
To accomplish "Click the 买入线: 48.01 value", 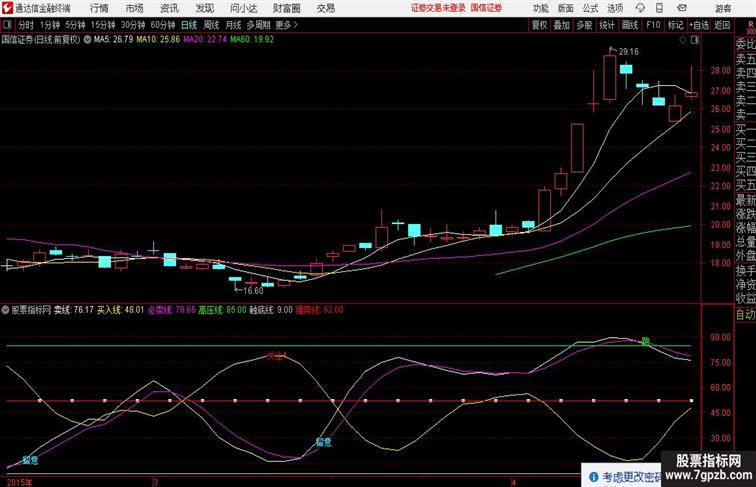I will point(121,310).
